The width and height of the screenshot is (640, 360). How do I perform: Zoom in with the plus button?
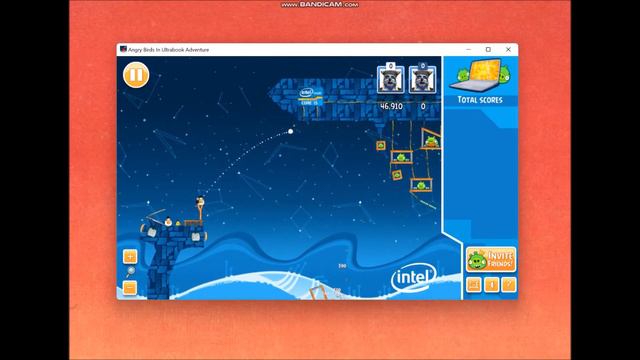[x=130, y=257]
